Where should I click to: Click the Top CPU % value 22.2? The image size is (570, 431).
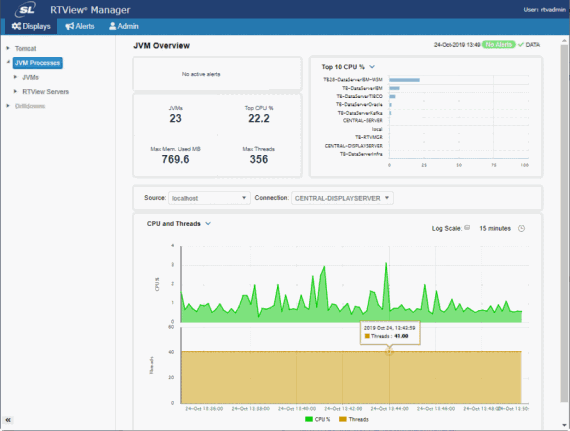pos(259,118)
